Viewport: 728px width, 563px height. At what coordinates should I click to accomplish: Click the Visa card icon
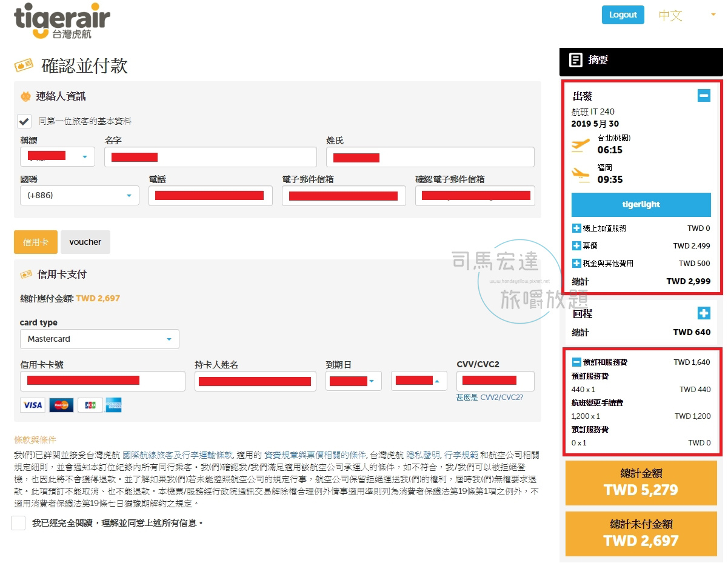coord(32,405)
